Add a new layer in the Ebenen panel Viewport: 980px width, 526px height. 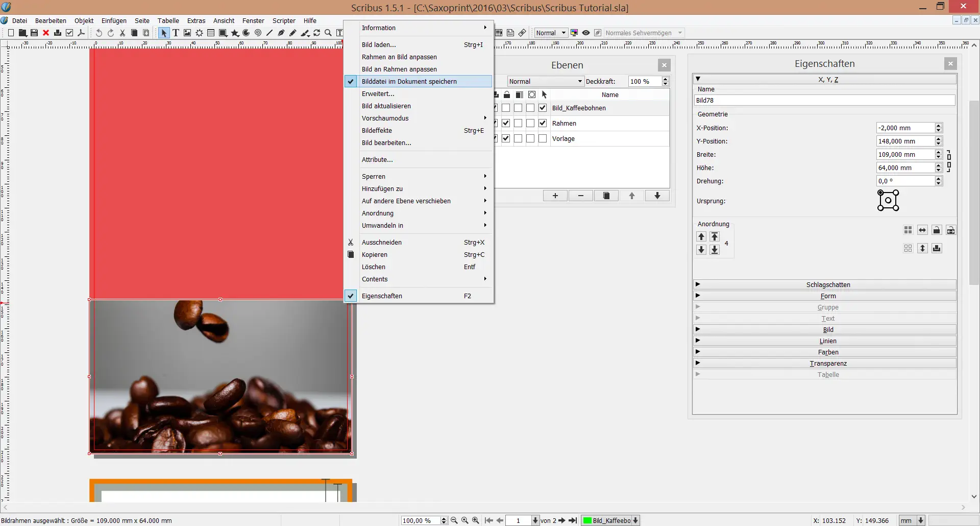click(555, 196)
